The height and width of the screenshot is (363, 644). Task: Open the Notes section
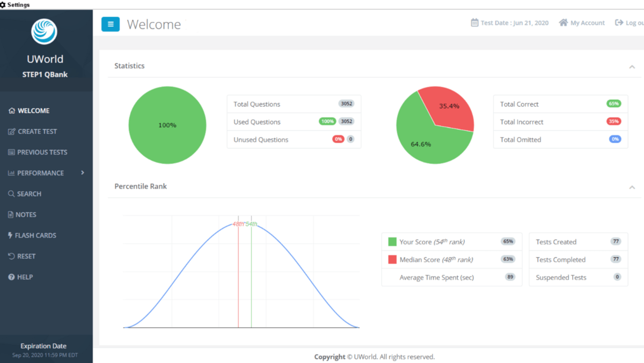click(22, 214)
